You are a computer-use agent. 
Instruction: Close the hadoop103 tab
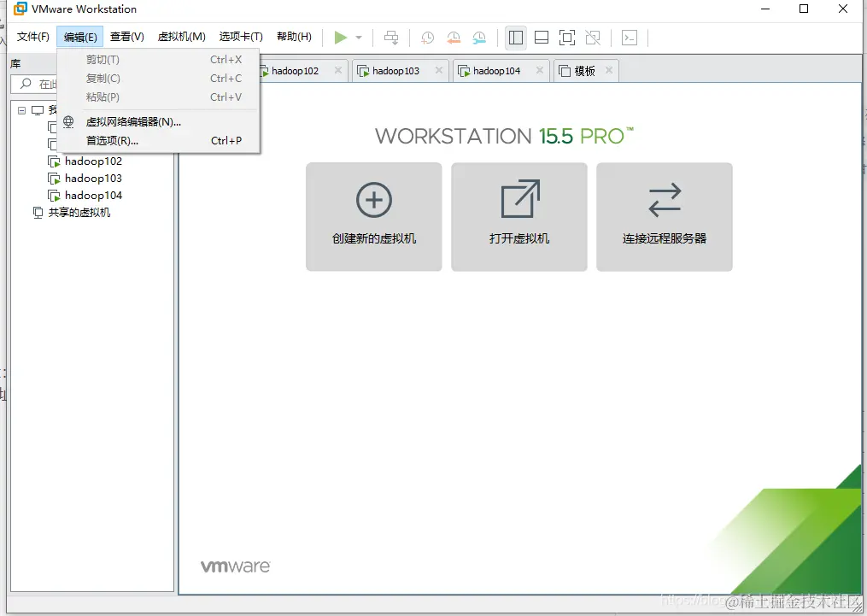[x=438, y=70]
